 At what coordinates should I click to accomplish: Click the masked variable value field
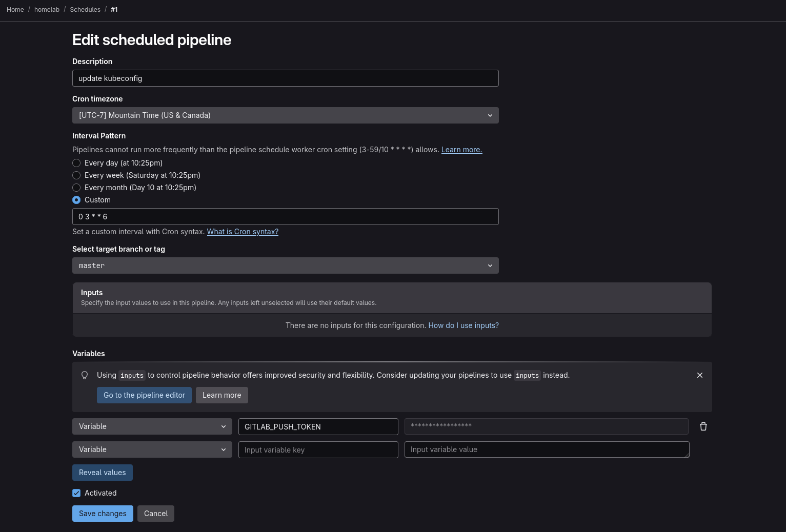pos(547,426)
